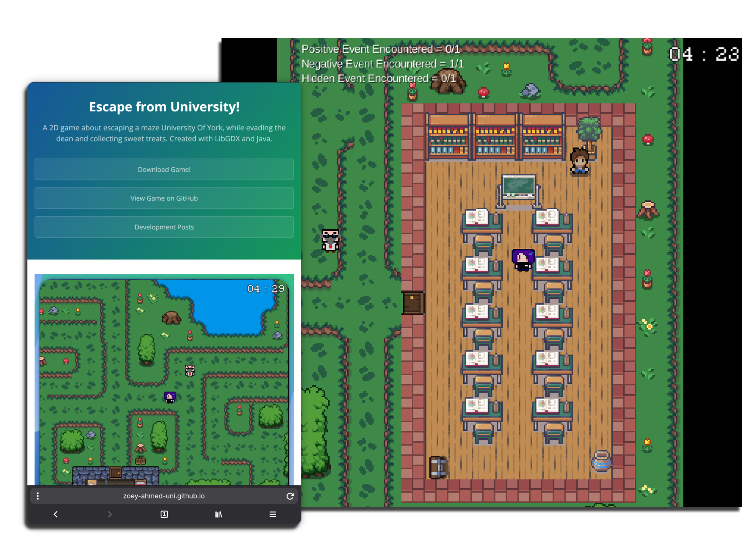Click the purple-haired player in the classroom
756x540 pixels.
pos(523,260)
